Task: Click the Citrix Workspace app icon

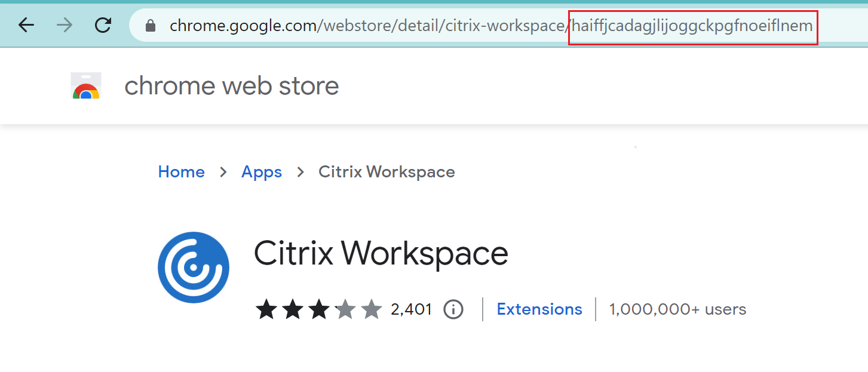Action: pos(194,268)
